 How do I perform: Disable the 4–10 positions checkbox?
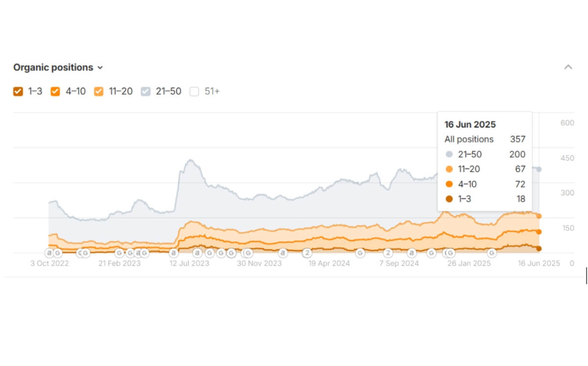pyautogui.click(x=55, y=91)
